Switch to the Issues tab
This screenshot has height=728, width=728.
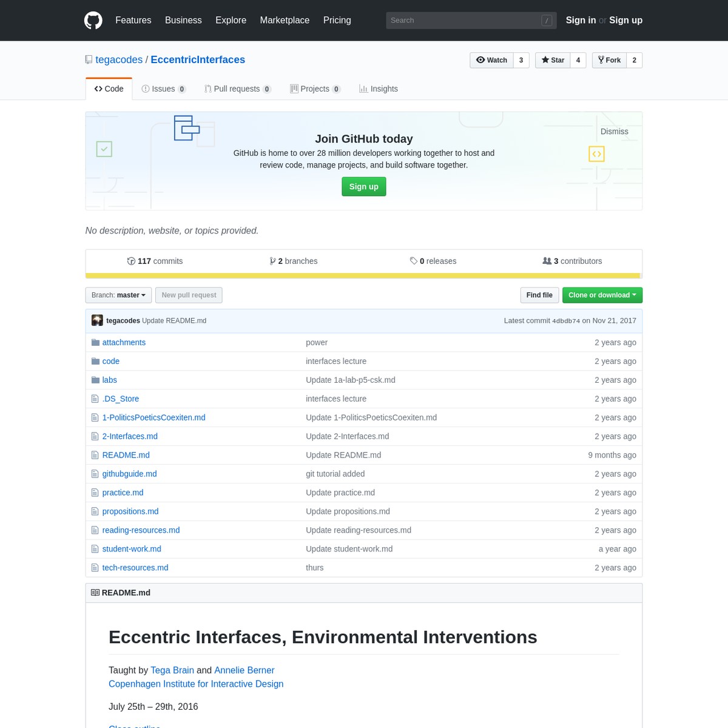coord(164,89)
